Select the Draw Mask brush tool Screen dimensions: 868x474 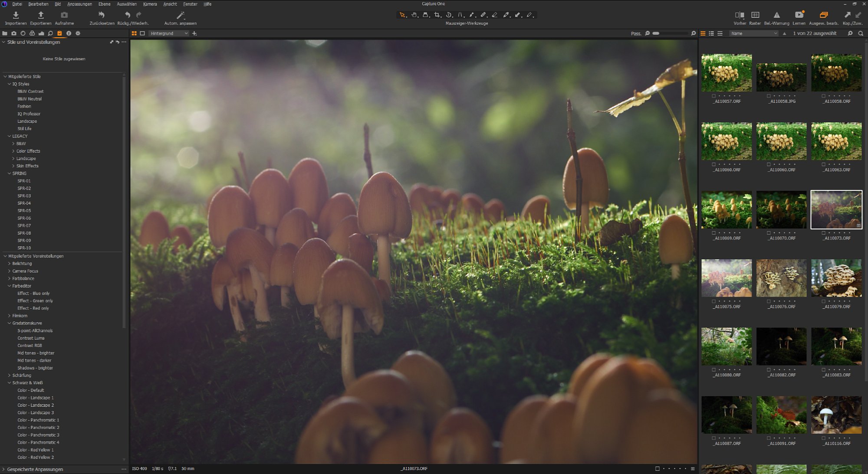click(x=472, y=15)
